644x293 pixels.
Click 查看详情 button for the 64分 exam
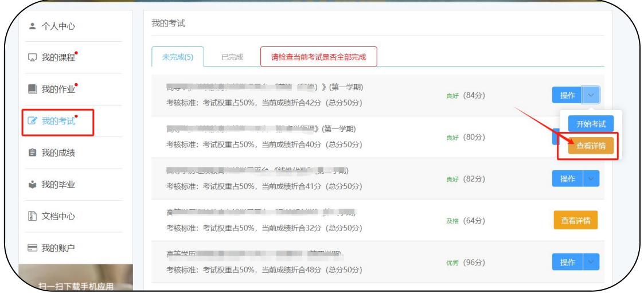(575, 220)
